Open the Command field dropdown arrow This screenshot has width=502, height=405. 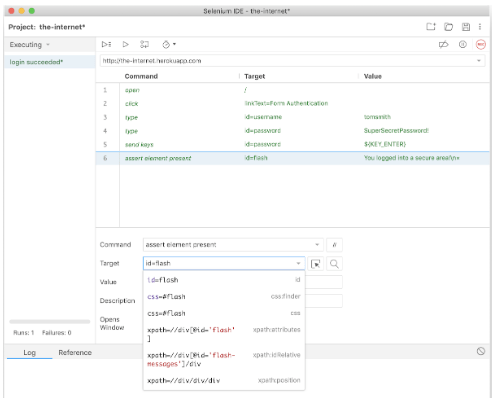point(317,245)
